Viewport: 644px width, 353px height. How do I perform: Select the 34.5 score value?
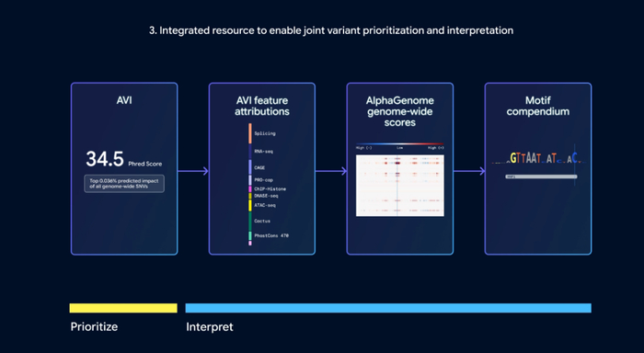coord(105,159)
